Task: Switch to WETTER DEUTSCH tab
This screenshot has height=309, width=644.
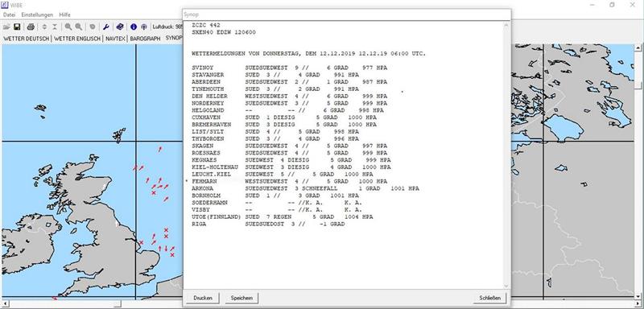Action: point(27,39)
